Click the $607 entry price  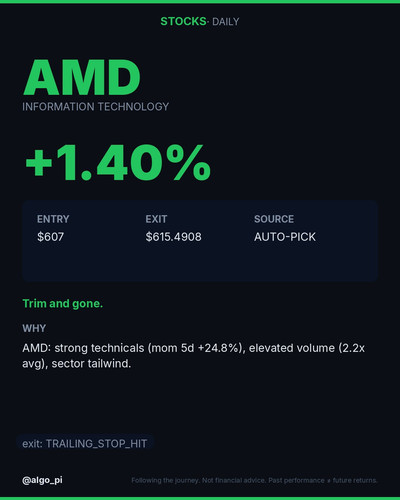coord(50,237)
